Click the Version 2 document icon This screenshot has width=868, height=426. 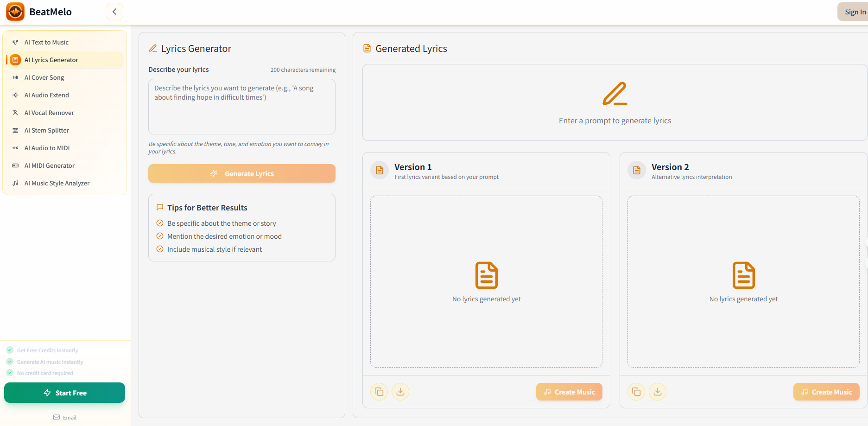637,170
